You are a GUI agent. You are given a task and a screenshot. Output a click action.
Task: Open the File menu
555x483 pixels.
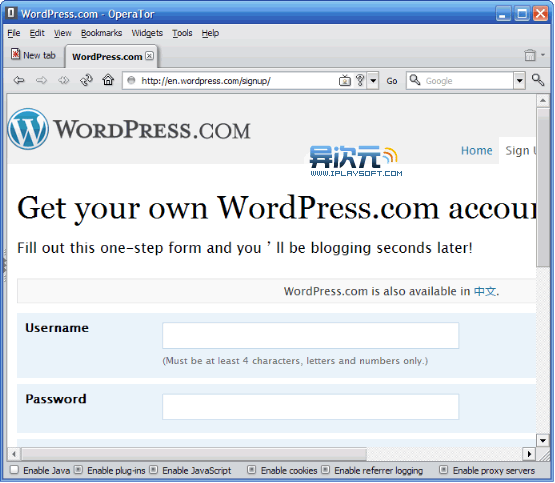click(13, 33)
